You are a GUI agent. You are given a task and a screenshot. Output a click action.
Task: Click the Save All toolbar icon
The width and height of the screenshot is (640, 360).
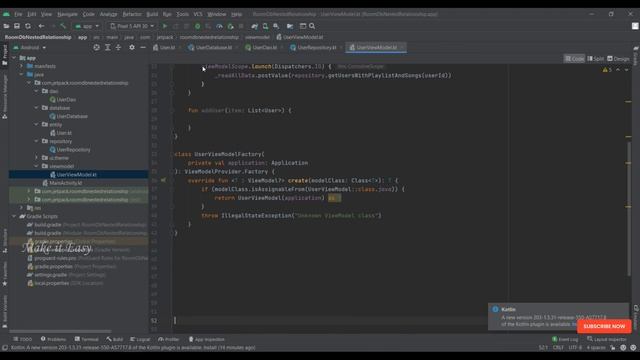pos(17,26)
